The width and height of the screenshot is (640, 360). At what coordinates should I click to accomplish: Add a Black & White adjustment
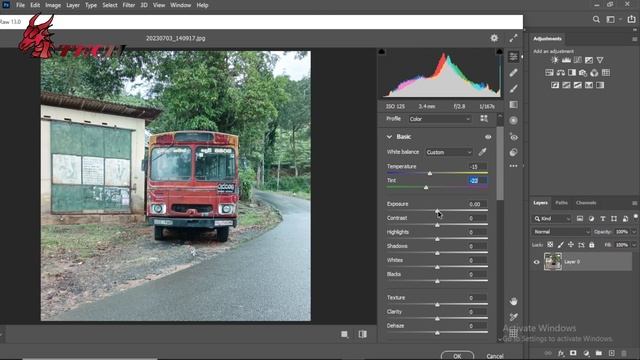572,73
